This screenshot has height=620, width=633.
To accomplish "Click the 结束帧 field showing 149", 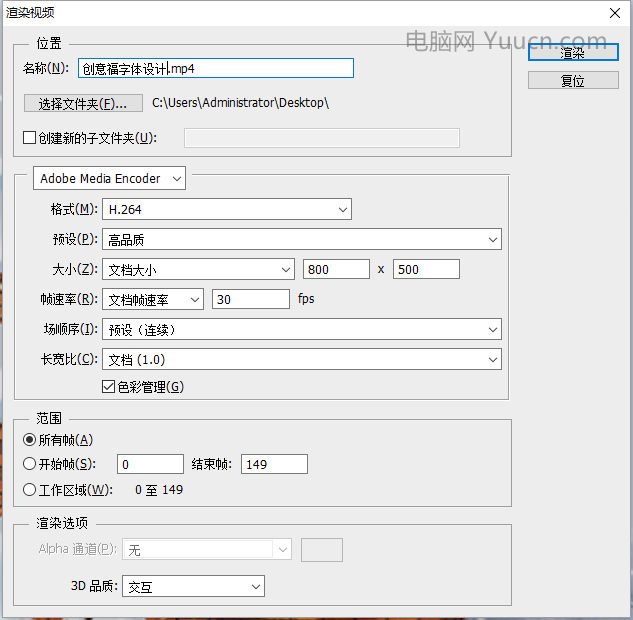I will [274, 464].
